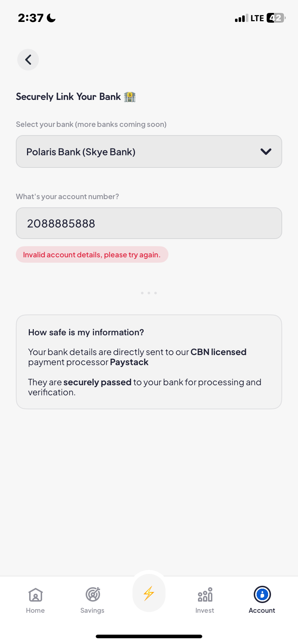Tap the bank building emoji in title
Viewport: 298px width, 644px height.
(130, 97)
